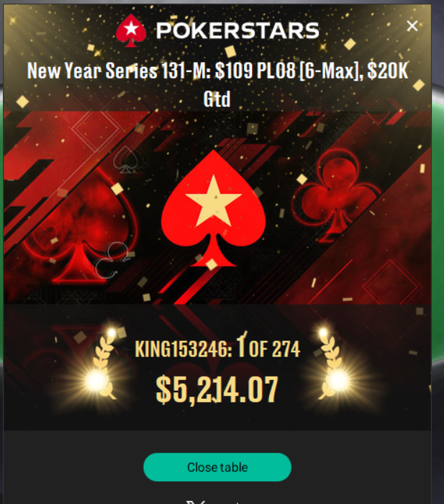This screenshot has width=444, height=504.
Task: Click the KING153246 finishing position text
Action: point(217,348)
